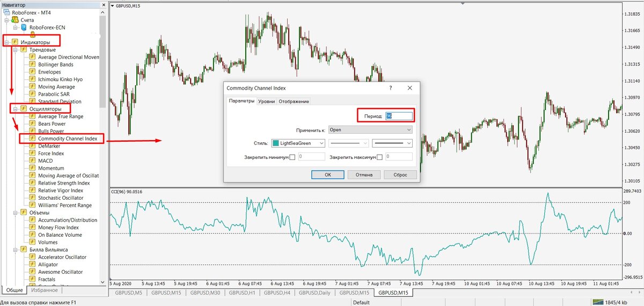Viewport: 644px width, 306px height.
Task: Click the Alligator indicator icon
Action: (x=32, y=265)
